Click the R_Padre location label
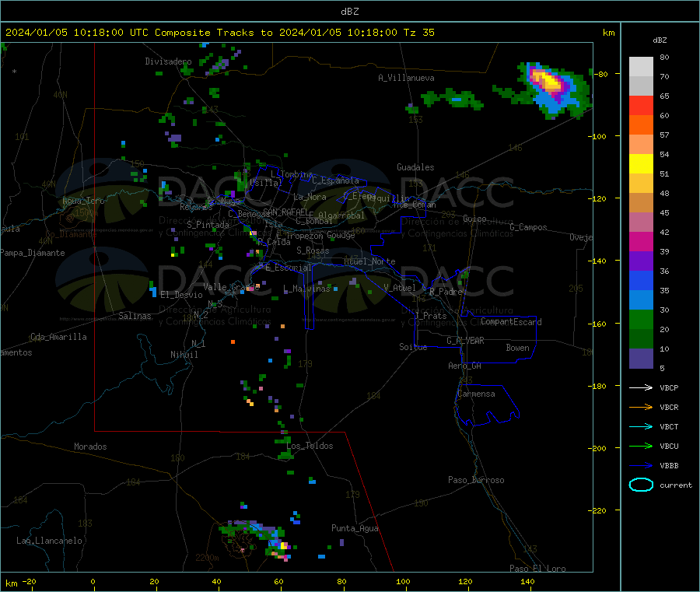Viewport: 700px width, 592px height. (446, 292)
